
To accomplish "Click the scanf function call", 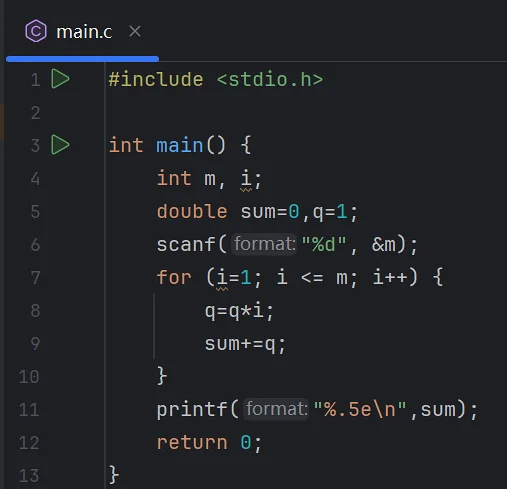I will [186, 244].
